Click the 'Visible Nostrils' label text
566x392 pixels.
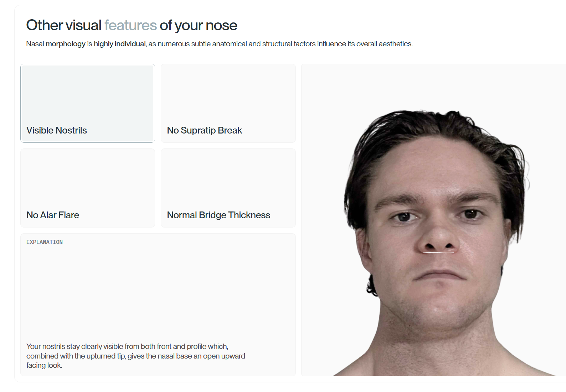click(57, 130)
